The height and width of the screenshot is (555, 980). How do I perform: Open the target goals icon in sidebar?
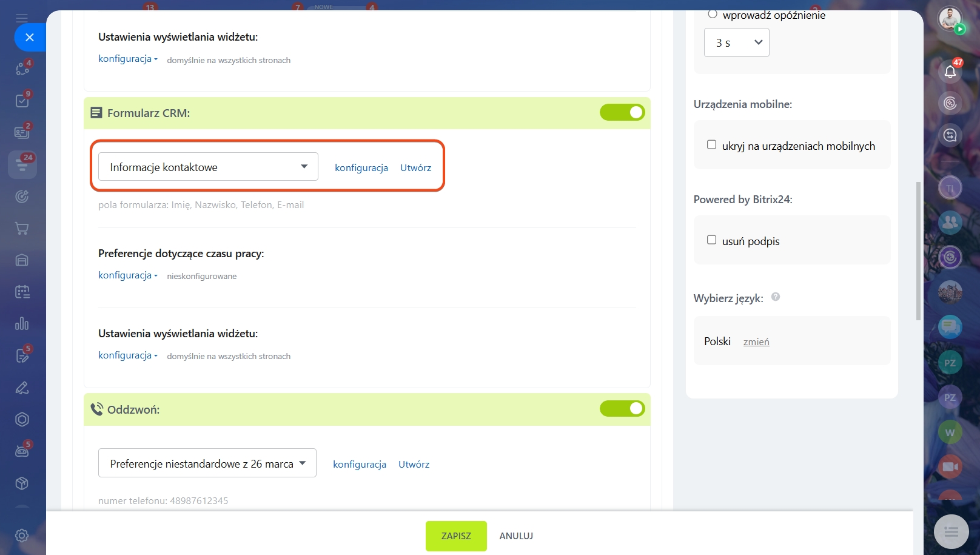click(22, 197)
